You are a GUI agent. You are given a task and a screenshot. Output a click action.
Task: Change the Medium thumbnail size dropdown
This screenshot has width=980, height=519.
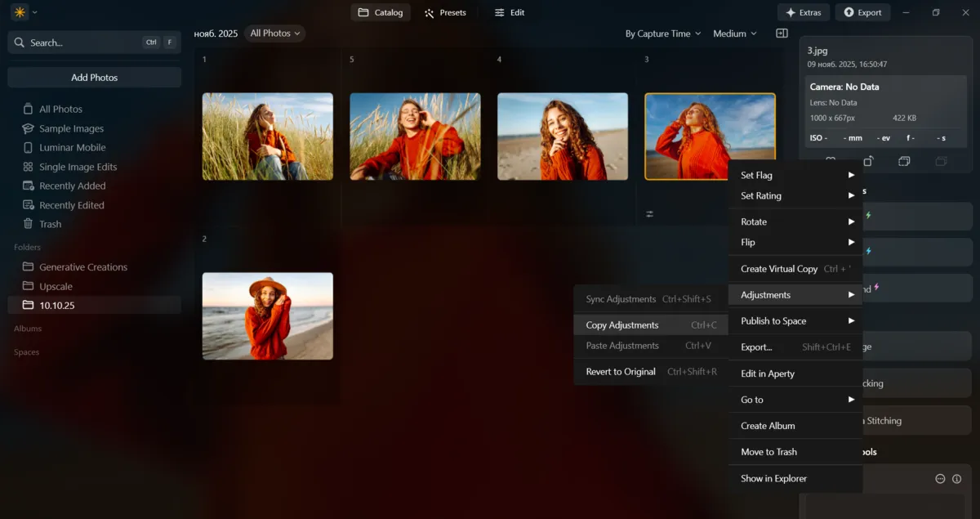734,34
